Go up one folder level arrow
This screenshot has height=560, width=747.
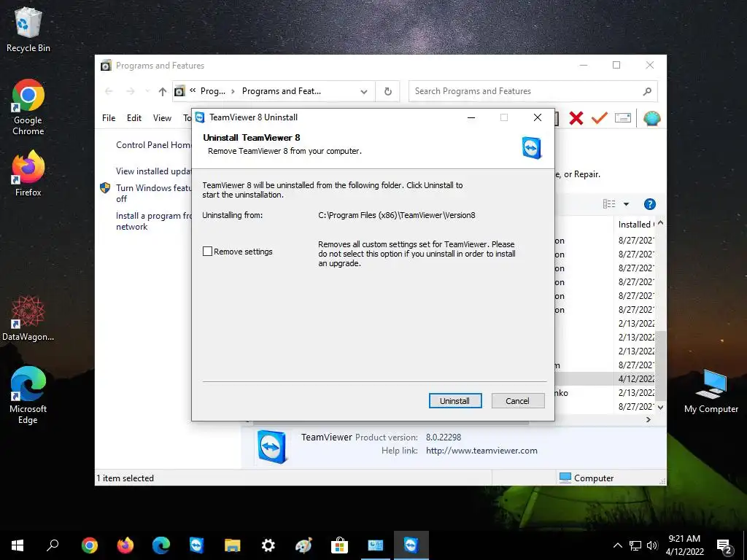pyautogui.click(x=163, y=91)
